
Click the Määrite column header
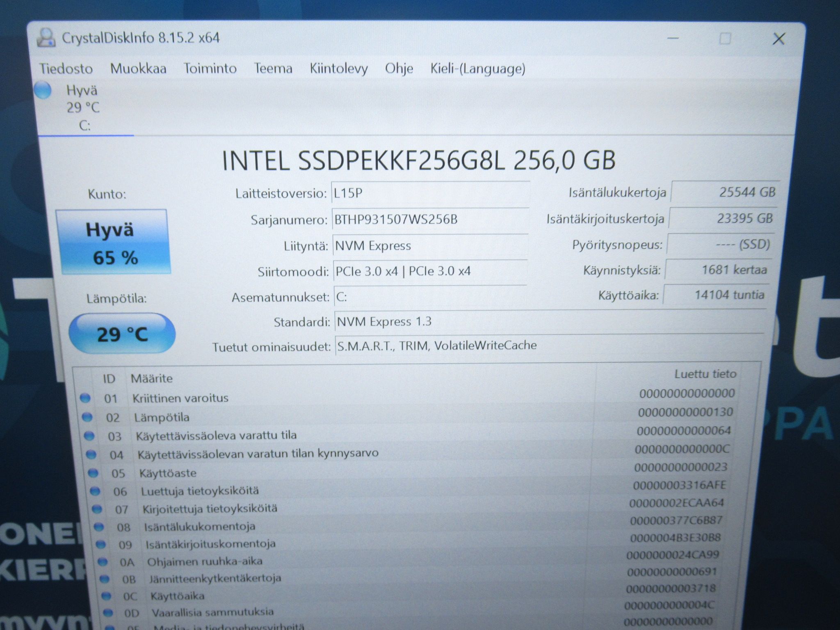click(152, 378)
